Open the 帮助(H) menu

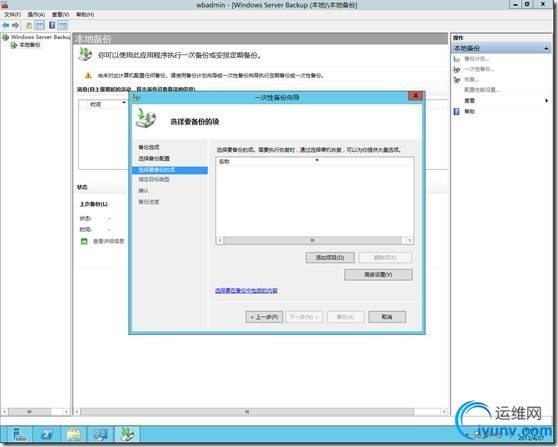point(85,15)
